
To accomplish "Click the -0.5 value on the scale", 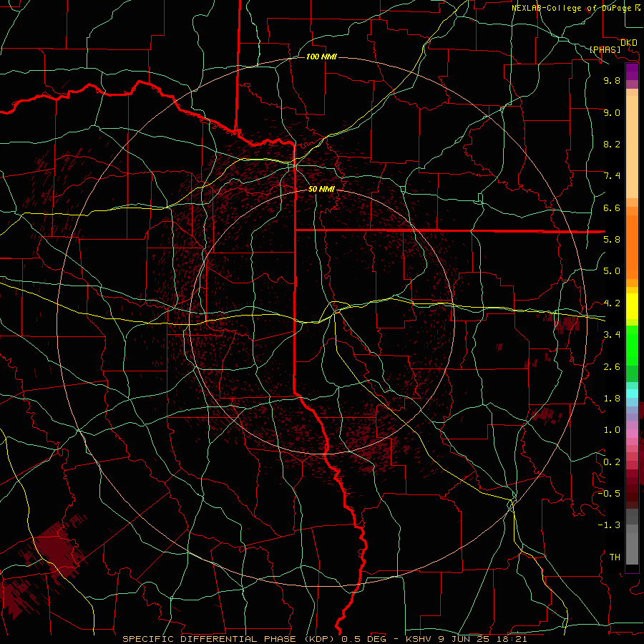I will pyautogui.click(x=609, y=493).
